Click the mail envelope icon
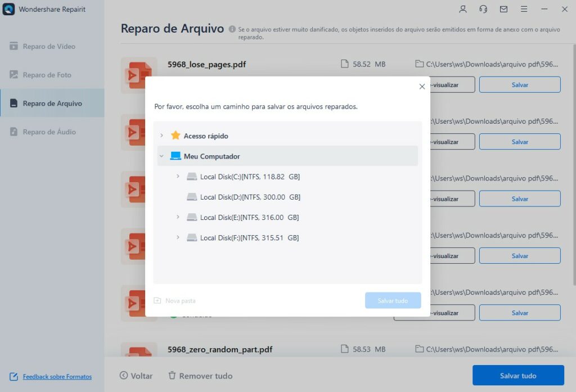The image size is (576, 392). (x=503, y=9)
